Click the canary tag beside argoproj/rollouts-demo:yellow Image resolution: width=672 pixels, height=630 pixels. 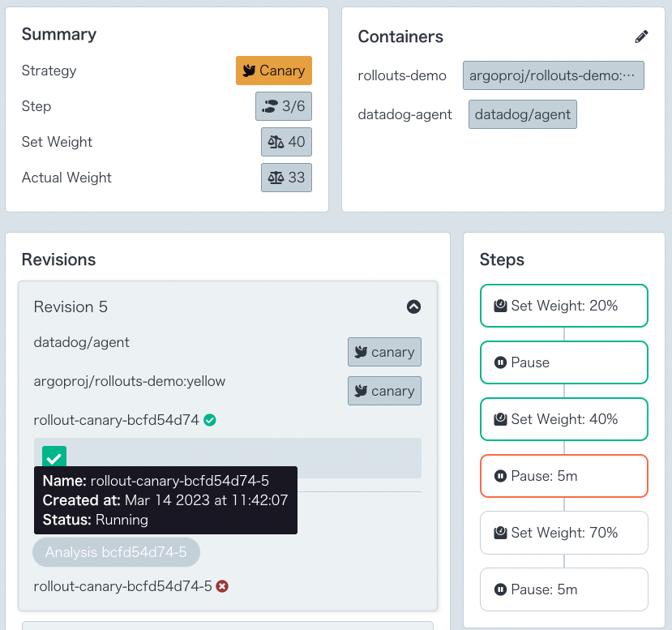[x=384, y=391]
